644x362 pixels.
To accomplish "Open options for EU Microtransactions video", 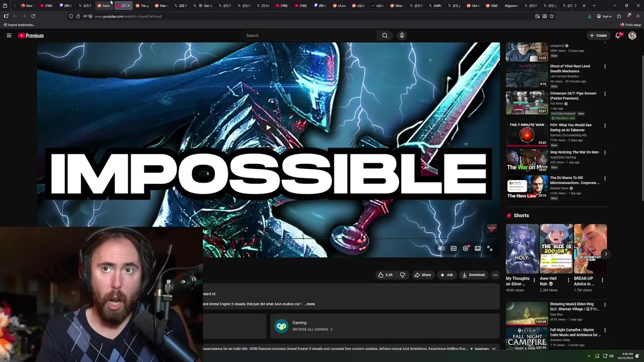I will pyautogui.click(x=605, y=178).
